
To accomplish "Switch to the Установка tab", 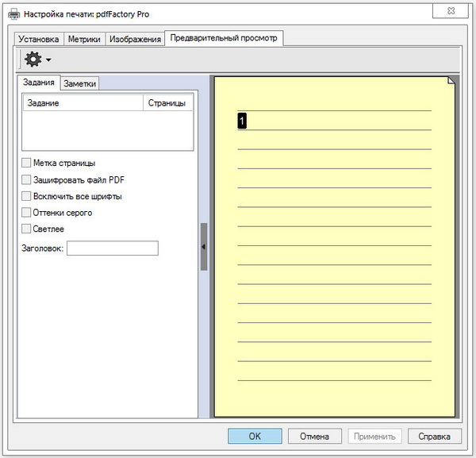I will point(39,39).
